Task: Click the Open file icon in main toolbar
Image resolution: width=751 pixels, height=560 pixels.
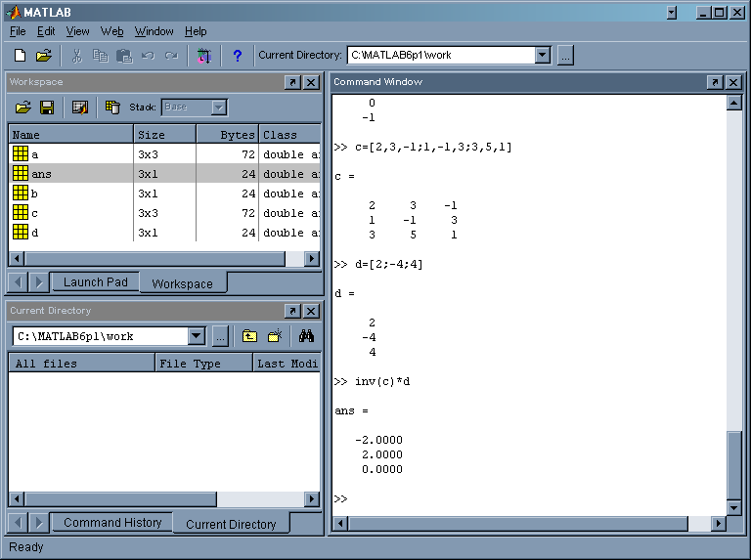Action: (43, 56)
